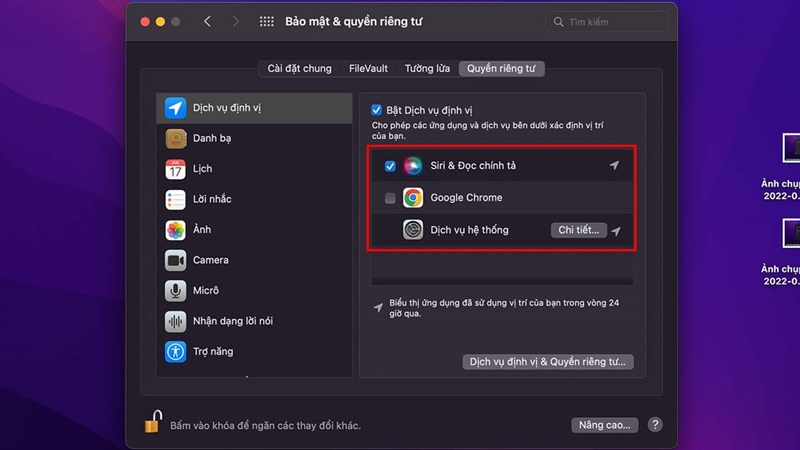Image resolution: width=800 pixels, height=450 pixels.
Task: Focus the Tìm kiếm search field
Action: click(x=607, y=22)
